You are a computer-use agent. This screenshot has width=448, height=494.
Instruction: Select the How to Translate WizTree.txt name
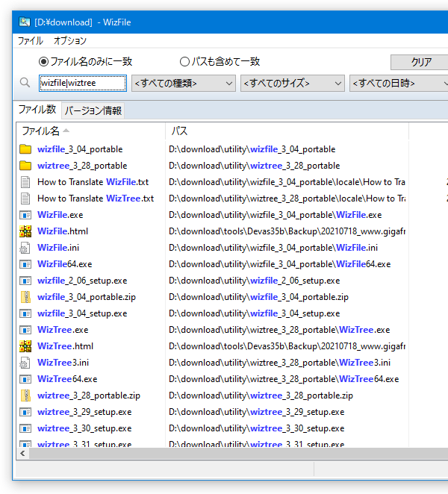96,198
